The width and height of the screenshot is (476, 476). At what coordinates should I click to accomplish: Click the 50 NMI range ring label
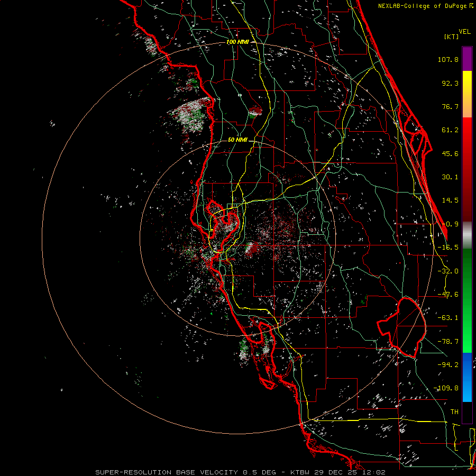click(x=237, y=140)
